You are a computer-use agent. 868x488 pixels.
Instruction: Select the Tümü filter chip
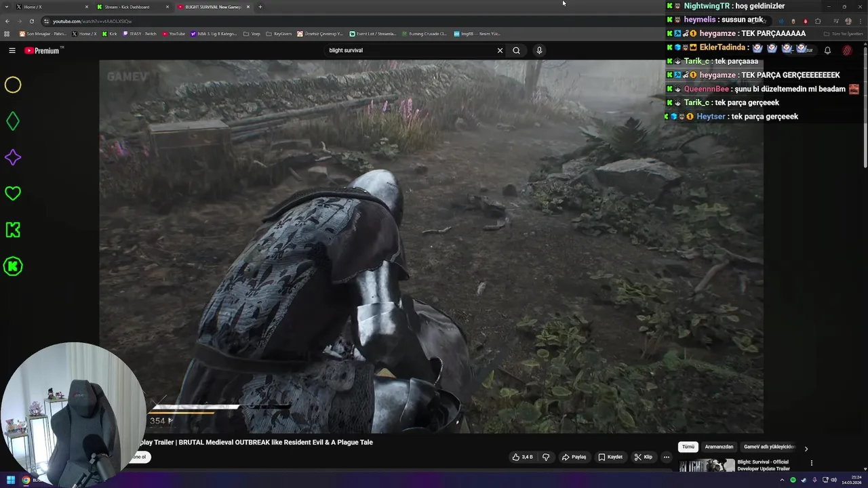pyautogui.click(x=688, y=447)
